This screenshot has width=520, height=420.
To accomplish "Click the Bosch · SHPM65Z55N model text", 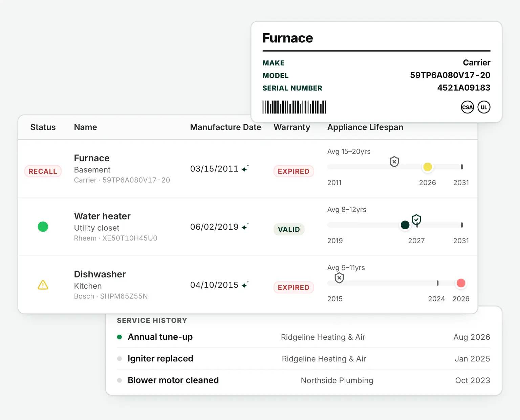I will click(x=111, y=296).
